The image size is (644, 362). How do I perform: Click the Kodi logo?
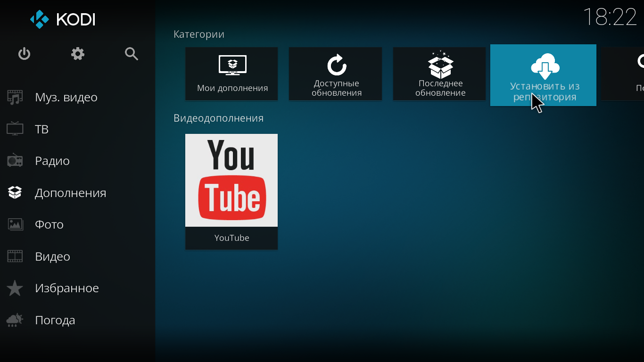click(x=63, y=19)
